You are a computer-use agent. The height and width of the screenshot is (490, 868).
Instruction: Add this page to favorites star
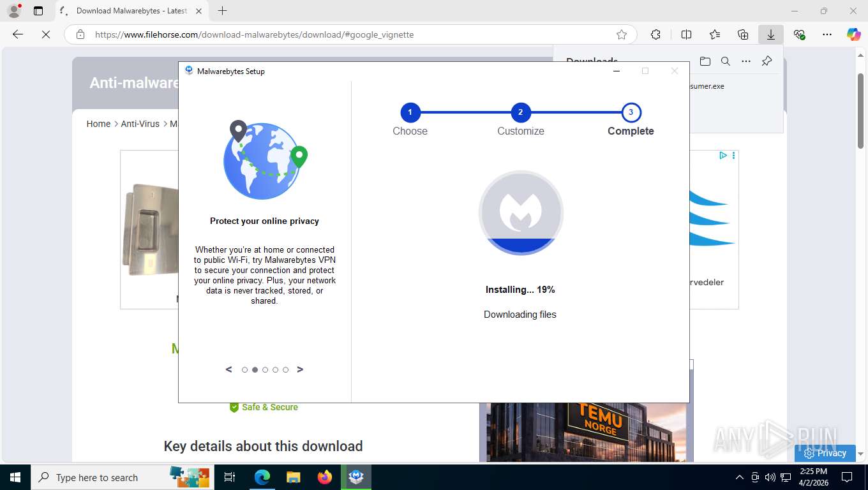(622, 34)
